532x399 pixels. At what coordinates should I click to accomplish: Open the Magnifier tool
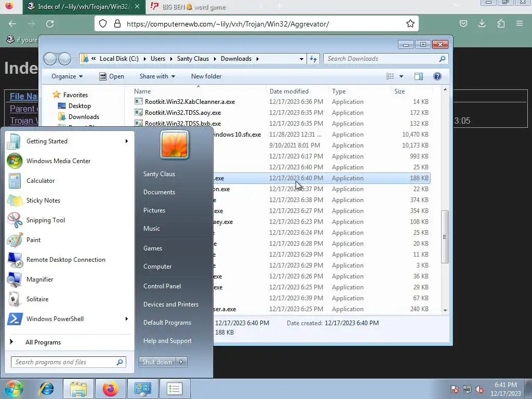click(69, 279)
